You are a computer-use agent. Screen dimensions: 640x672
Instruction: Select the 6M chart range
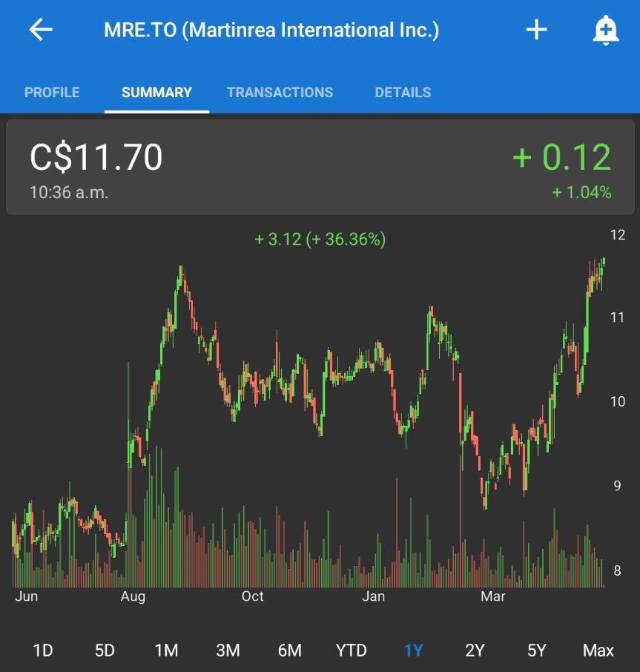(289, 650)
